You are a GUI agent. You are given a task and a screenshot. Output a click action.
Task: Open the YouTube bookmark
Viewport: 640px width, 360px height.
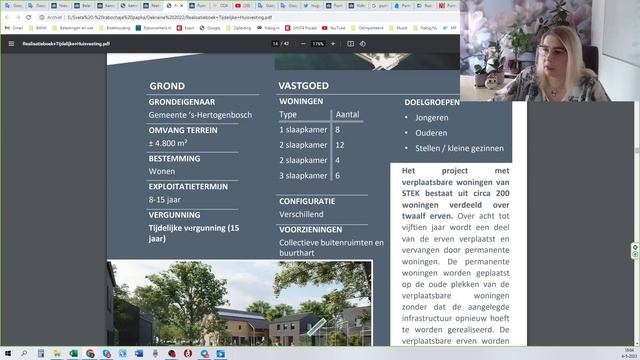(333, 28)
